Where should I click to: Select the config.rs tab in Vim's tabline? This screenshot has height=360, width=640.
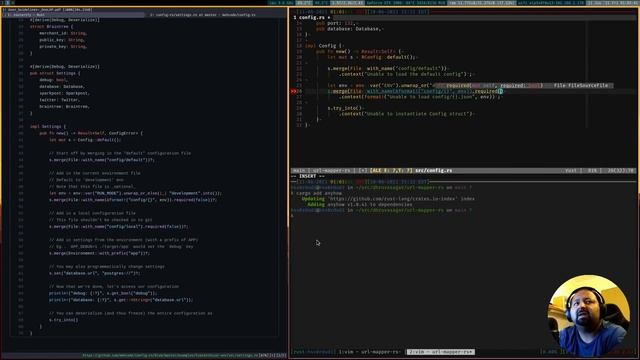pos(312,18)
